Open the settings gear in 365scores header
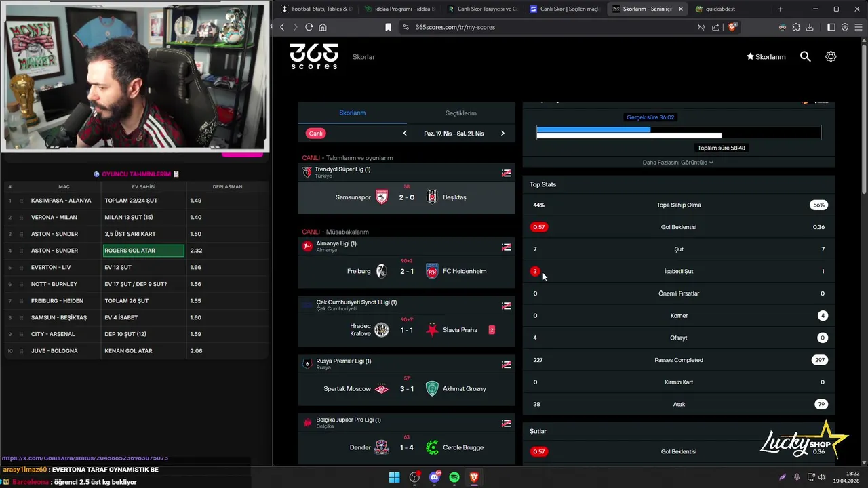Screen dimensions: 868x488 point(831,57)
